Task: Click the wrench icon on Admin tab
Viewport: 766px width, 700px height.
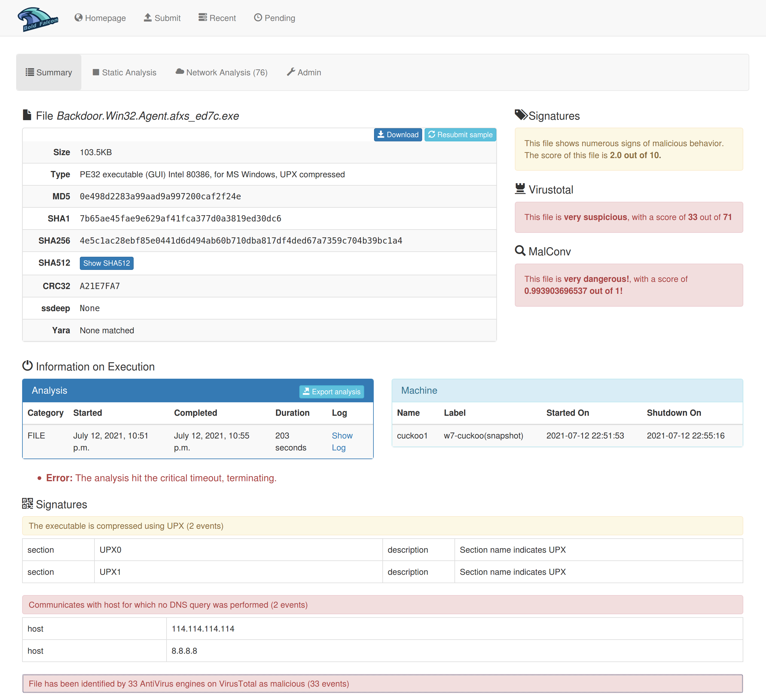Action: point(291,72)
